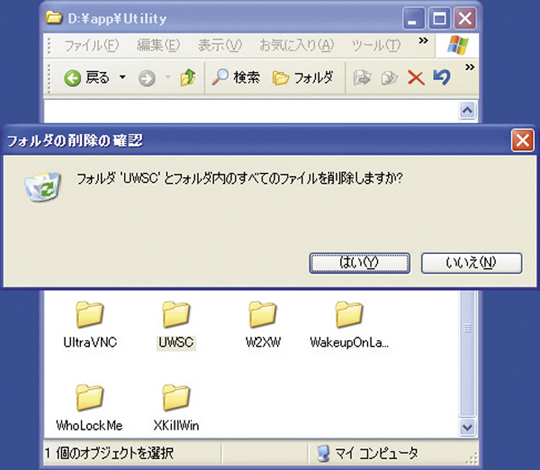The width and height of the screenshot is (540, 470).
Task: Confirm deletion with はい(Y) button
Action: (x=360, y=263)
